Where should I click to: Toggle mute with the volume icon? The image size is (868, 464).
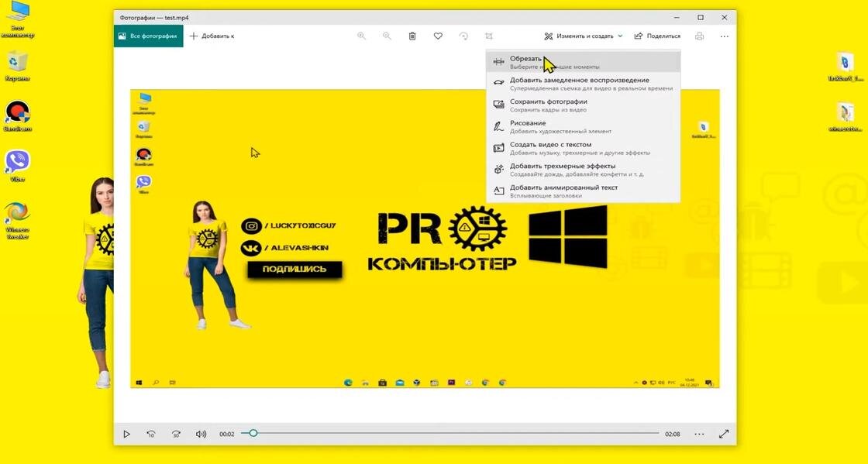[201, 434]
